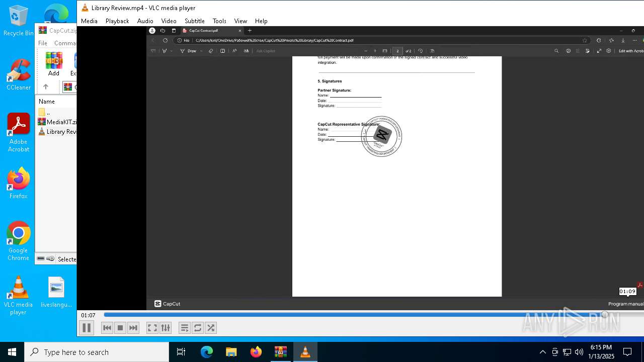Screen dimensions: 644x362
Task: Click the new tab plus in video browser
Action: pyautogui.click(x=250, y=31)
